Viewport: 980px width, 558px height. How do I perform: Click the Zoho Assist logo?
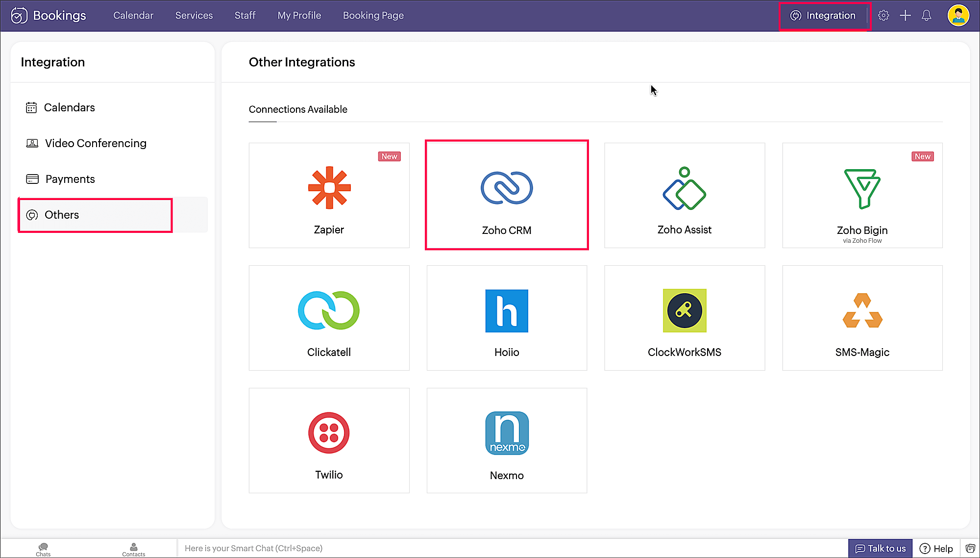click(x=685, y=189)
